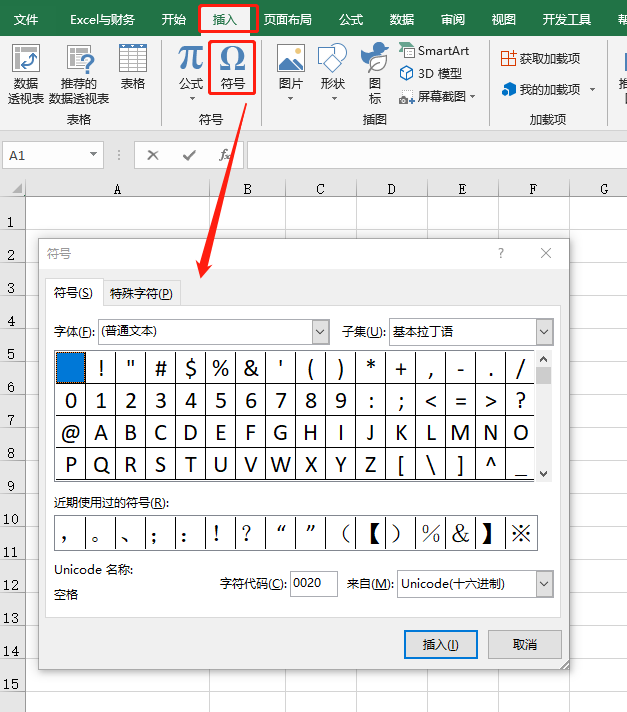Viewport: 627px width, 712px height.
Task: Click the Select All corner triangle
Action: point(16,188)
